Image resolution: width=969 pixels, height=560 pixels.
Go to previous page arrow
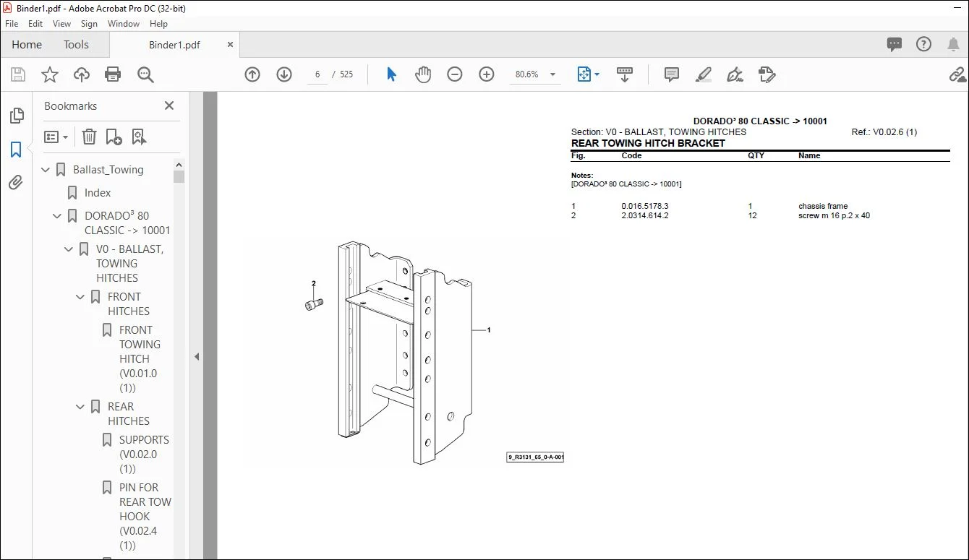click(x=252, y=74)
